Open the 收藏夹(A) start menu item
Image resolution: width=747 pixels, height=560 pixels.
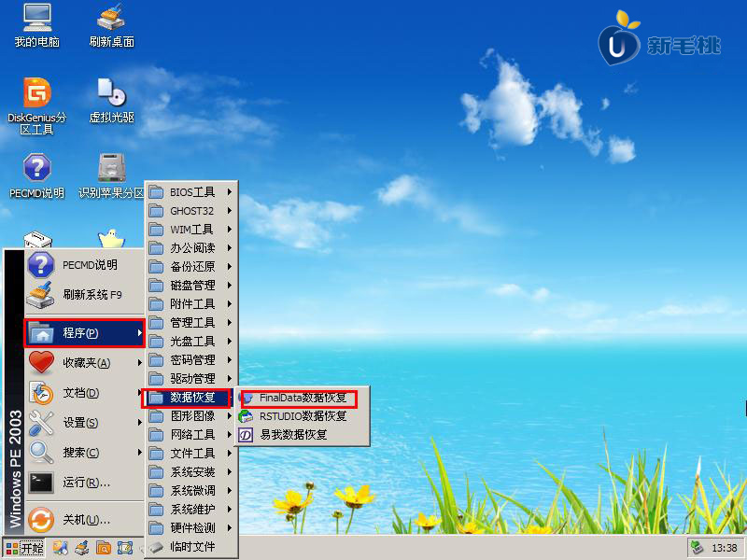tap(85, 363)
